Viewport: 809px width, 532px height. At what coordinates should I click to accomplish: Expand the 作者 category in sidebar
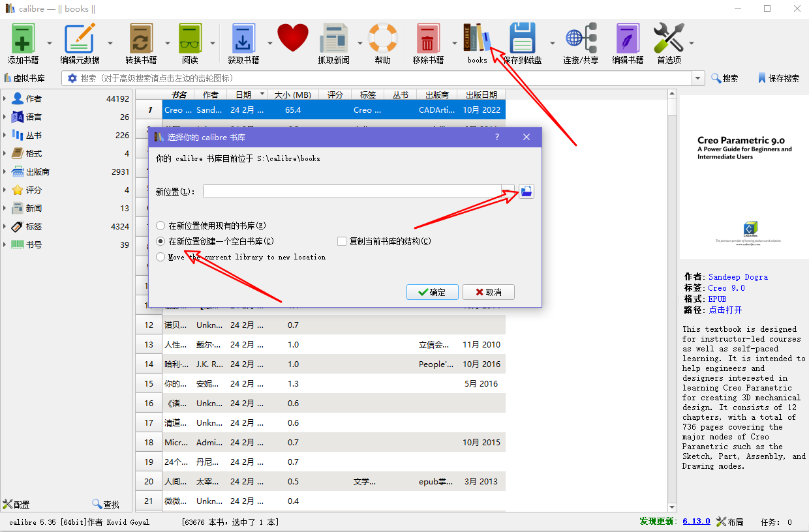point(5,98)
